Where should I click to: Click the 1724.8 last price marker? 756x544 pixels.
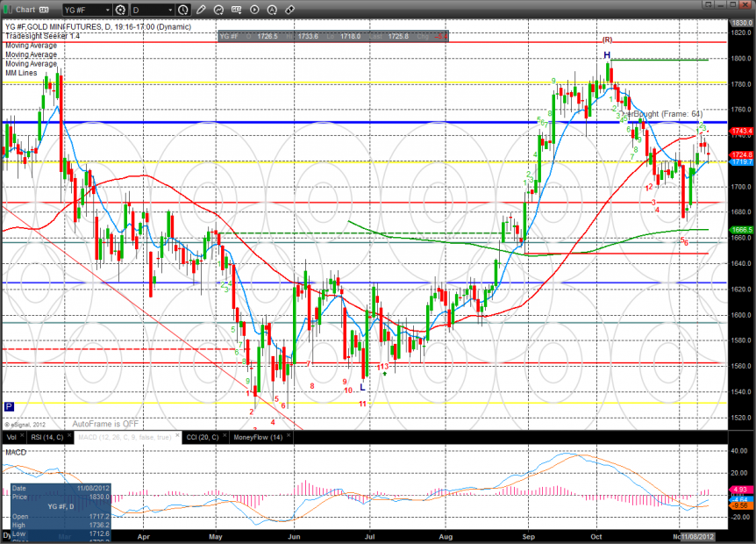[742, 154]
